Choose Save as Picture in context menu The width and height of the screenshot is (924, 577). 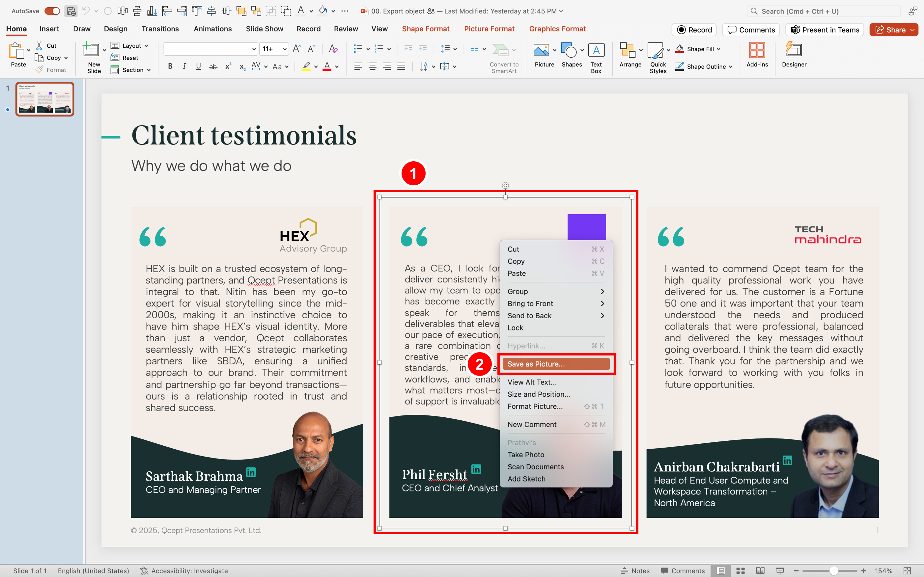pos(555,364)
